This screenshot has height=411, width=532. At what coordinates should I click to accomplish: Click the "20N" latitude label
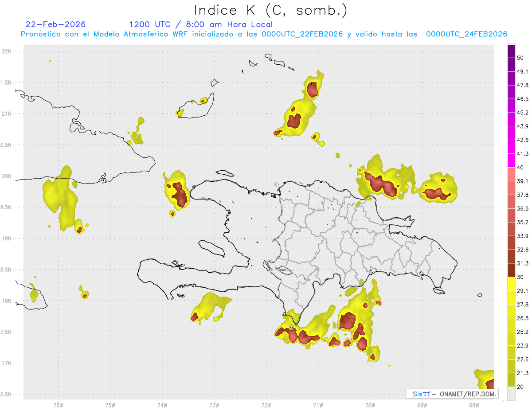8,176
